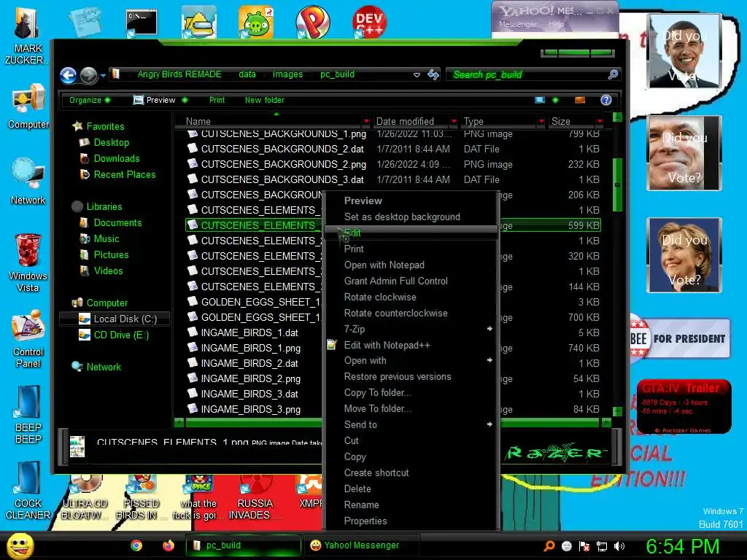Screen dimensions: 747x560
Task: Choose Open with Notepad
Action: pos(411,265)
